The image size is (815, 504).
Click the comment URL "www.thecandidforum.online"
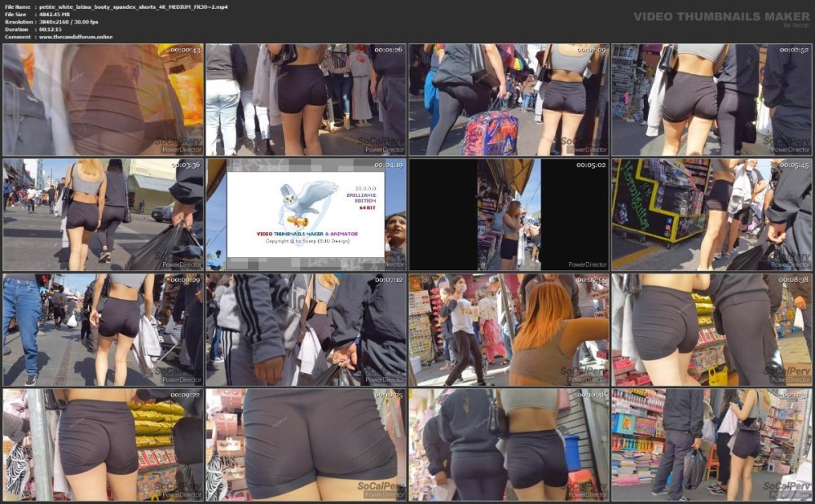tap(75, 37)
